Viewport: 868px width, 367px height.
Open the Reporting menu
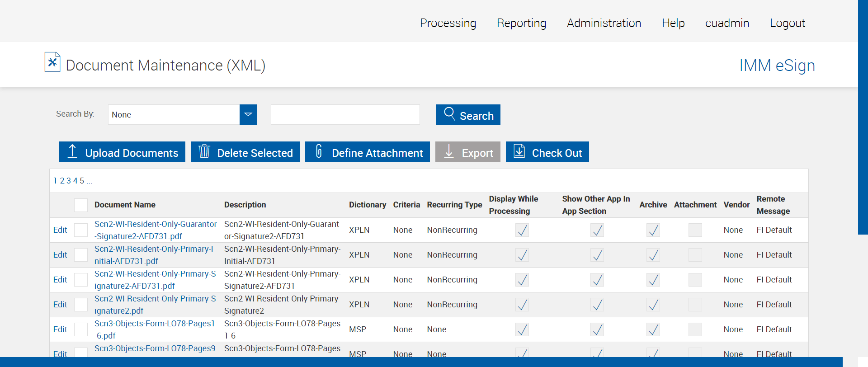point(521,23)
